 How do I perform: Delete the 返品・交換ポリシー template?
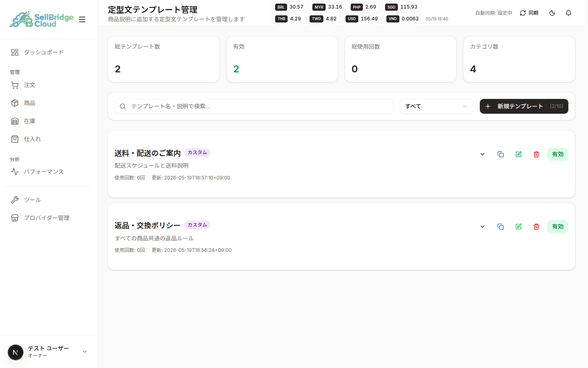coord(537,227)
